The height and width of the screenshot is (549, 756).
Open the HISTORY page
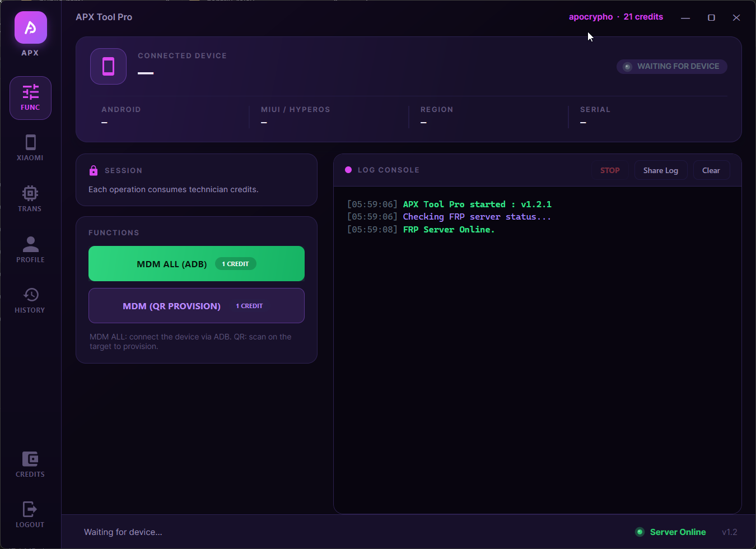point(30,300)
